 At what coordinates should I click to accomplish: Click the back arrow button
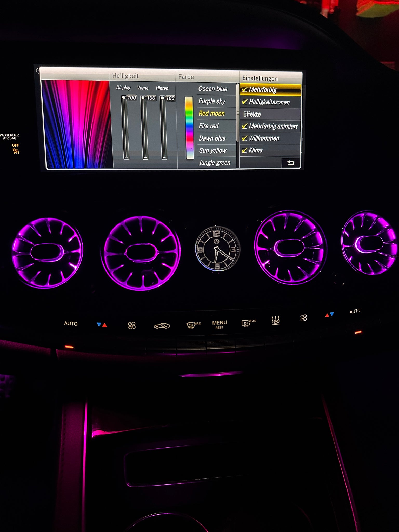tap(291, 163)
